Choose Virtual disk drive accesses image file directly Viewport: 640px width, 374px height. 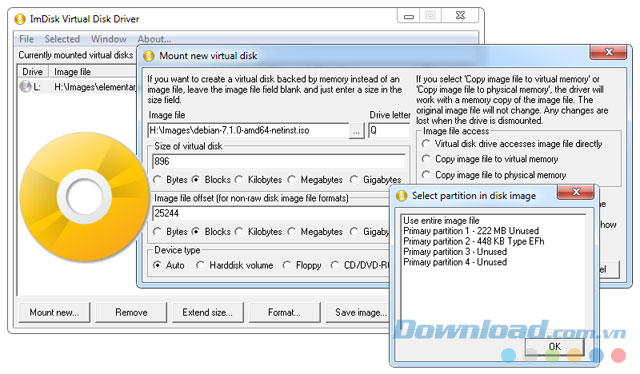512,144
